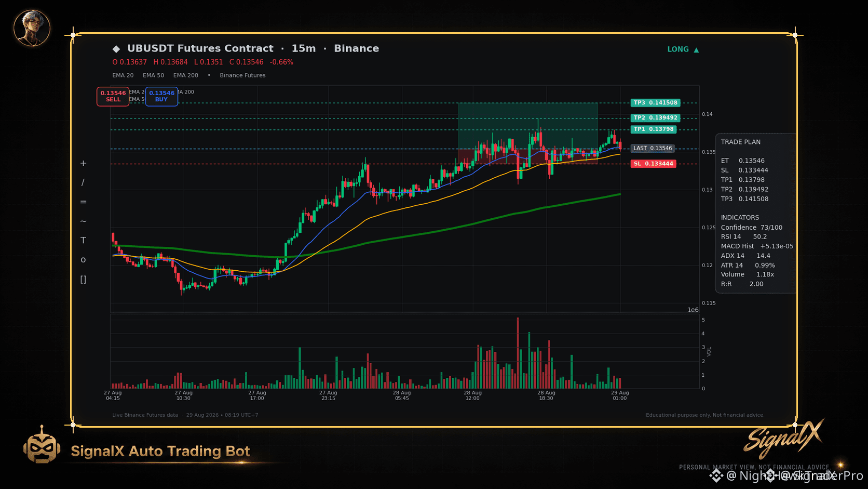Click the INDICATORS section heading
Screen dimensions: 868x489
(x=740, y=218)
